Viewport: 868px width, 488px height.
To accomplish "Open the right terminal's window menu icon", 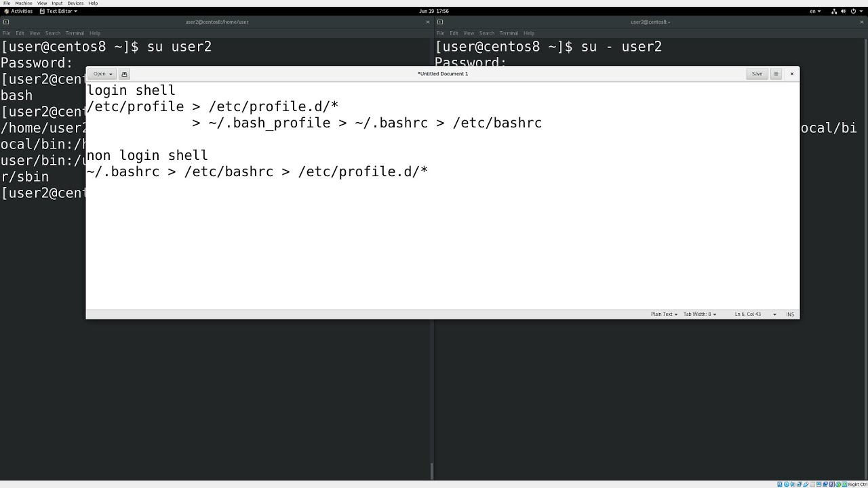I will 440,22.
